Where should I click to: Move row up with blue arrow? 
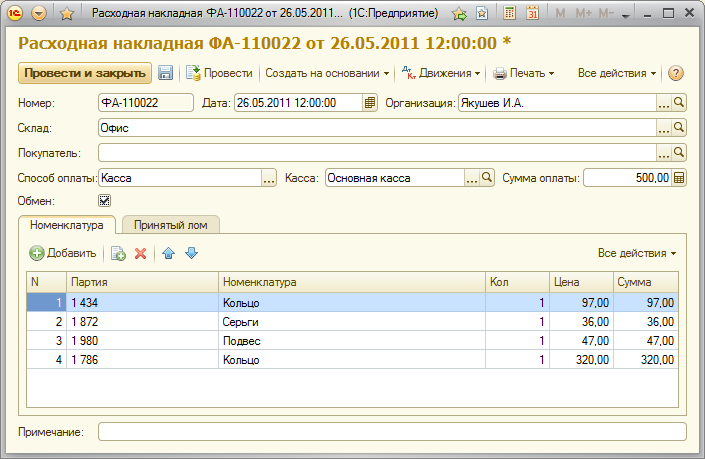click(x=169, y=253)
